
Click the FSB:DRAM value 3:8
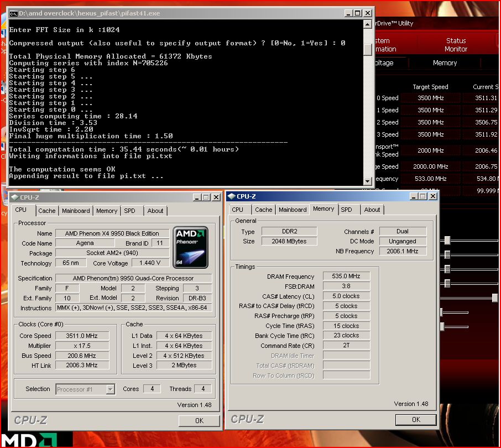pos(346,286)
